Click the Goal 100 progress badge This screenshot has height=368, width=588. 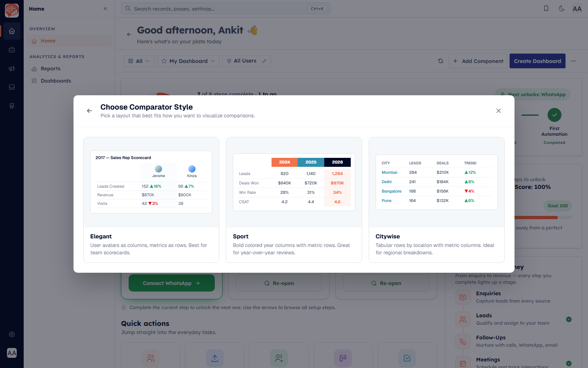557,206
